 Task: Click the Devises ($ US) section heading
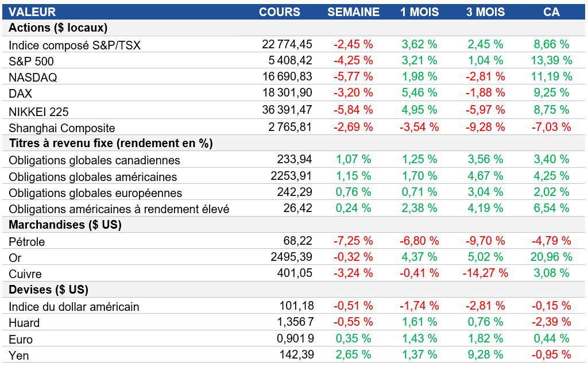click(x=49, y=290)
